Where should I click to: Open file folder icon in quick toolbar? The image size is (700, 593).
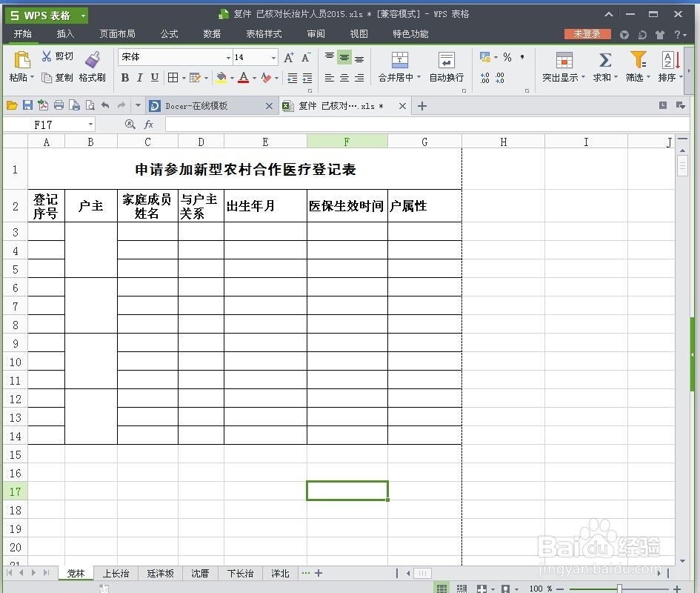click(x=12, y=105)
